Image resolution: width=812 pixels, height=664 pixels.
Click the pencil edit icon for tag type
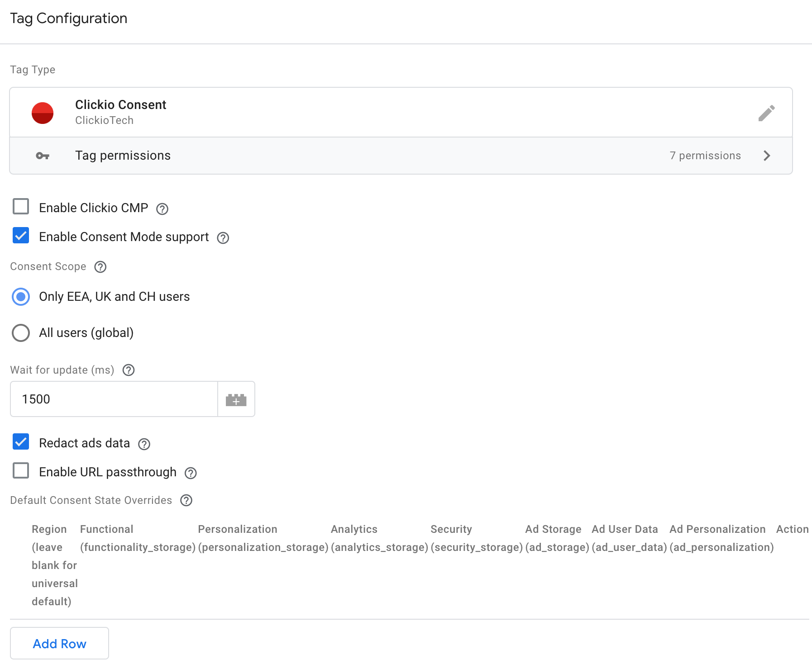pyautogui.click(x=767, y=113)
